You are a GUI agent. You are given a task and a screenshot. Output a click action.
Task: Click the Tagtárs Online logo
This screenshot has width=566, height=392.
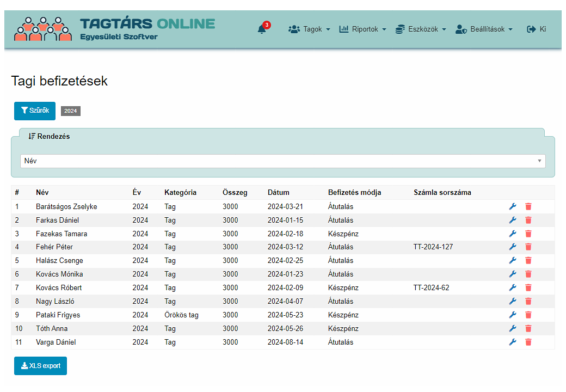click(114, 28)
